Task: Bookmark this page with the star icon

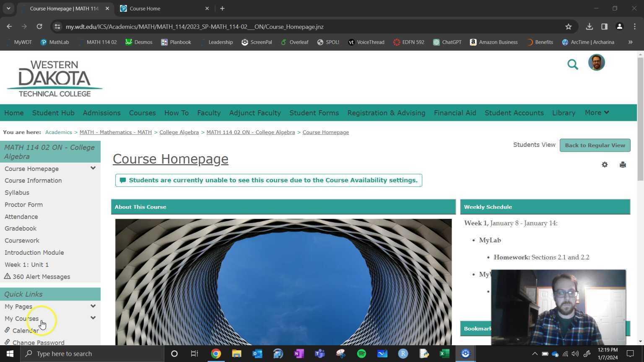Action: [569, 27]
